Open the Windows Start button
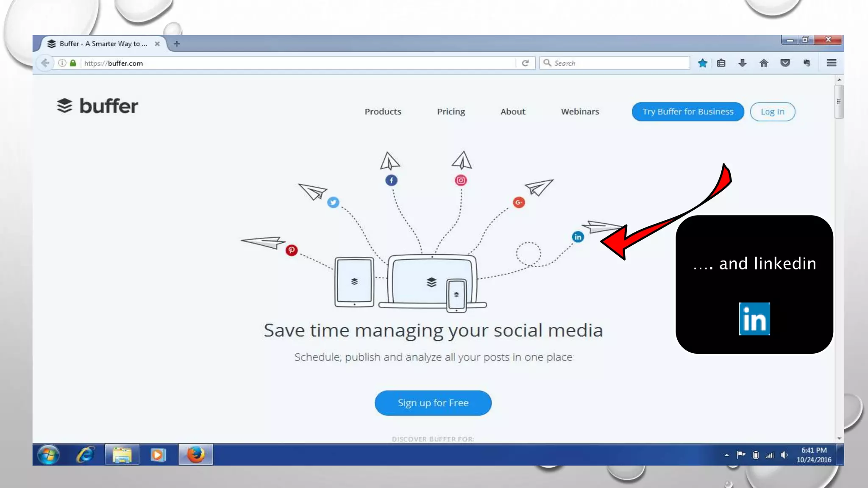Viewport: 868px width, 488px height. 48,455
